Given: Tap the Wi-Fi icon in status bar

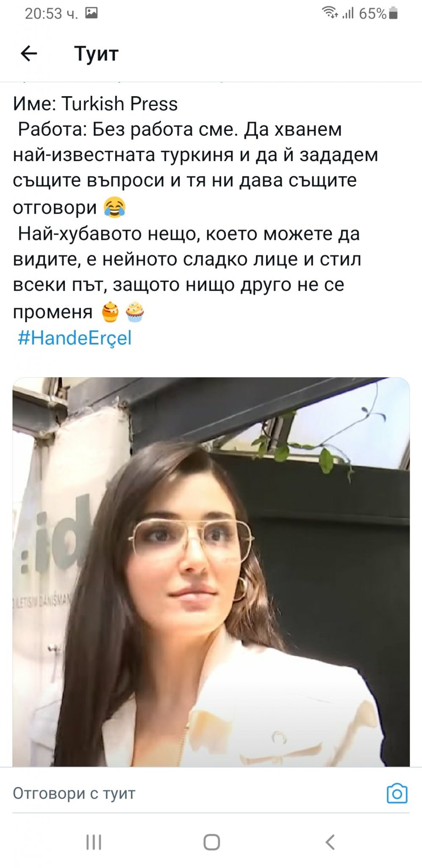Looking at the screenshot, I should (330, 13).
